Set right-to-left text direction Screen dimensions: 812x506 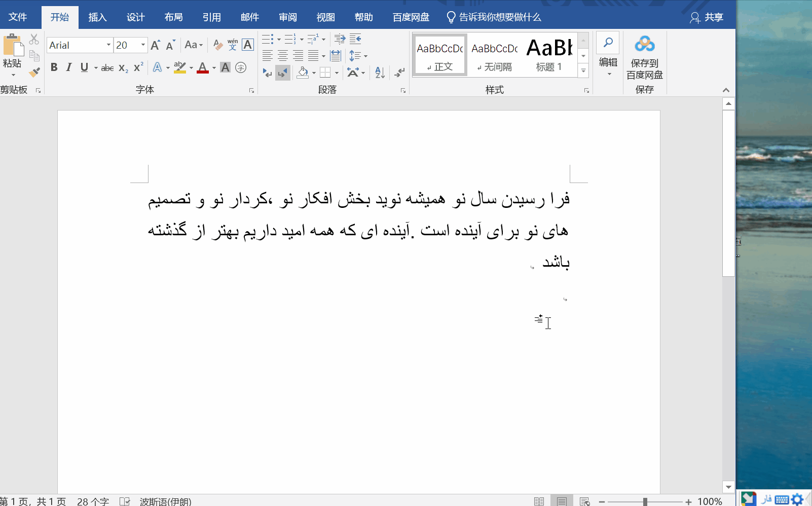(x=283, y=73)
